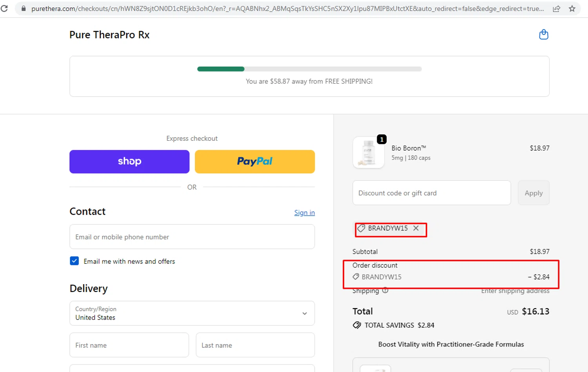
Task: Open the shopping bag cart icon
Action: coord(543,34)
